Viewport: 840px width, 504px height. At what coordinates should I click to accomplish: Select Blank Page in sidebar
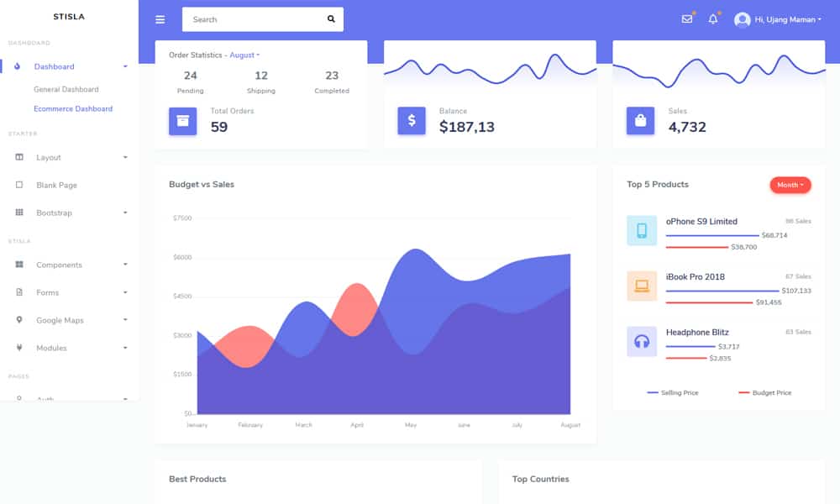pos(56,185)
